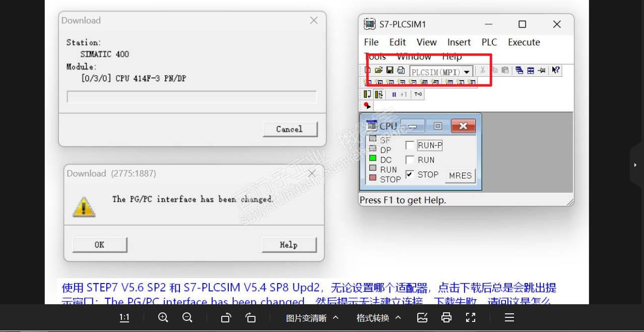Click the green DC indicator in CPU window
The width and height of the screenshot is (644, 332).
[373, 158]
